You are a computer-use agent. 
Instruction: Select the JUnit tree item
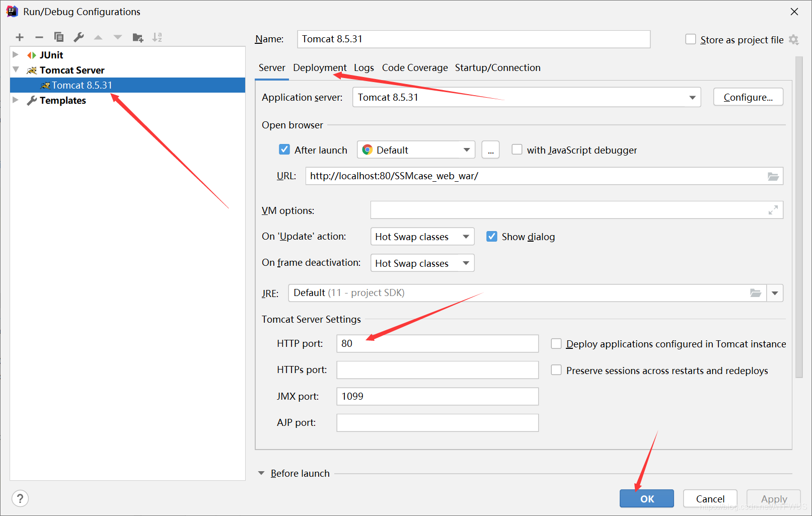51,55
